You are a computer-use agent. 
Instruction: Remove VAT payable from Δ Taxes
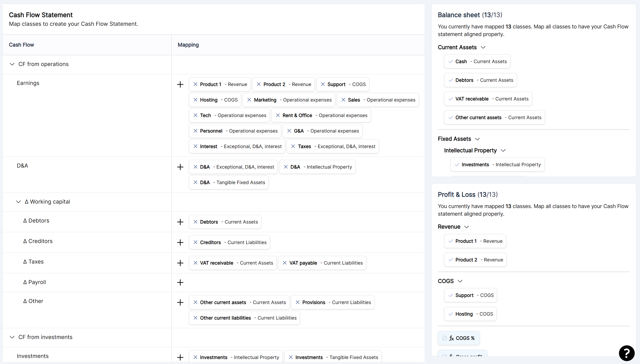tap(285, 263)
